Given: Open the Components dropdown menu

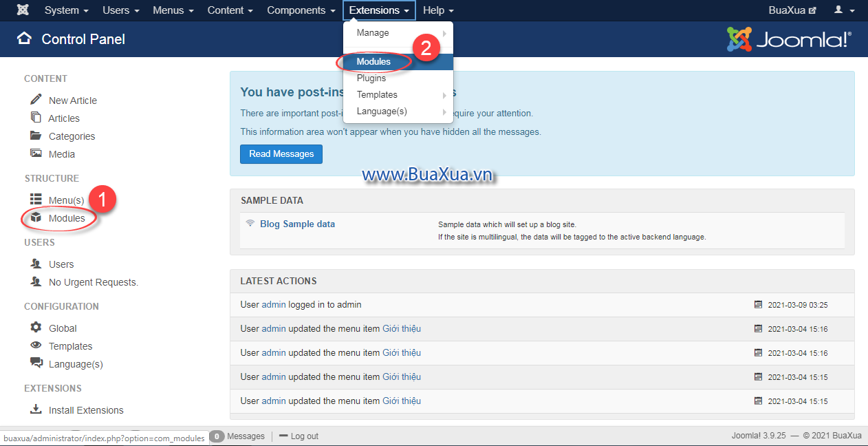Looking at the screenshot, I should pos(301,10).
